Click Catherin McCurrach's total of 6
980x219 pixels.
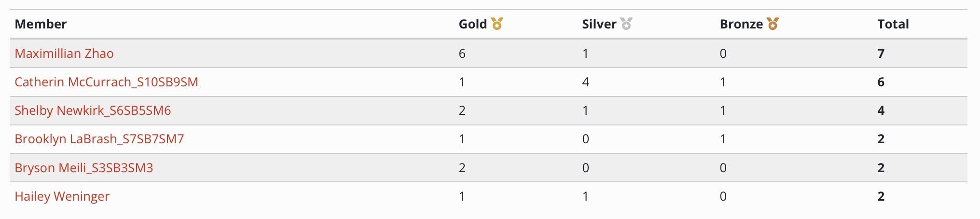pos(881,82)
